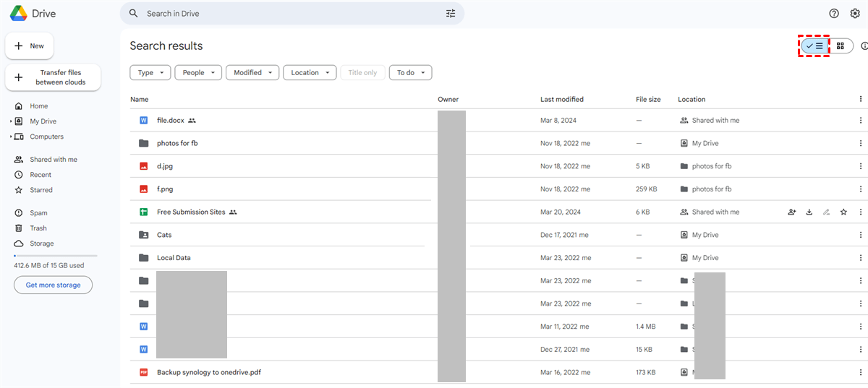Click the storage usage progress bar

[x=55, y=256]
